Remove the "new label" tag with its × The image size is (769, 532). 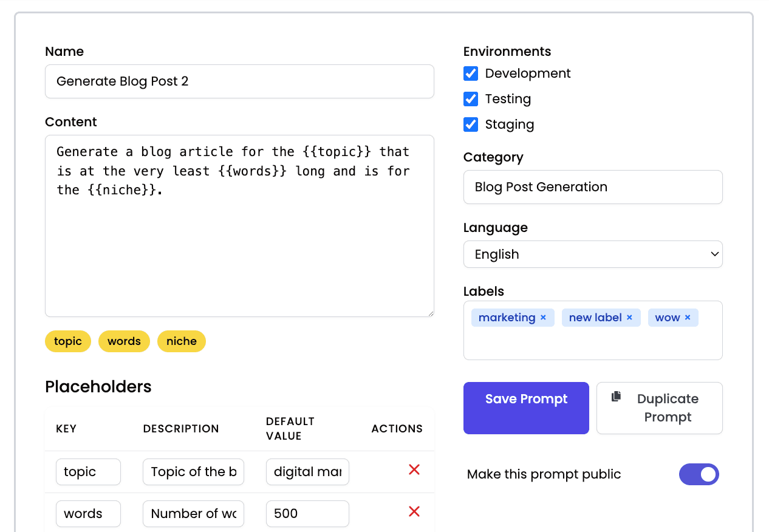point(631,317)
